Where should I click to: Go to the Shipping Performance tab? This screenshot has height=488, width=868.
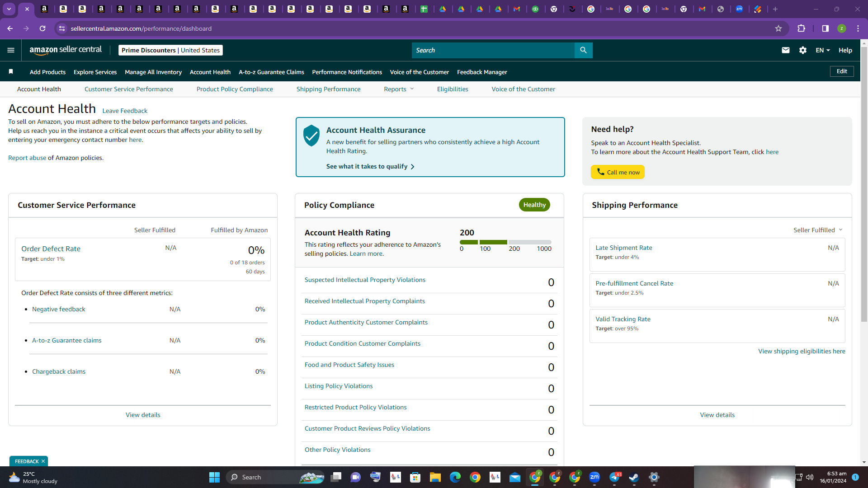[329, 89]
